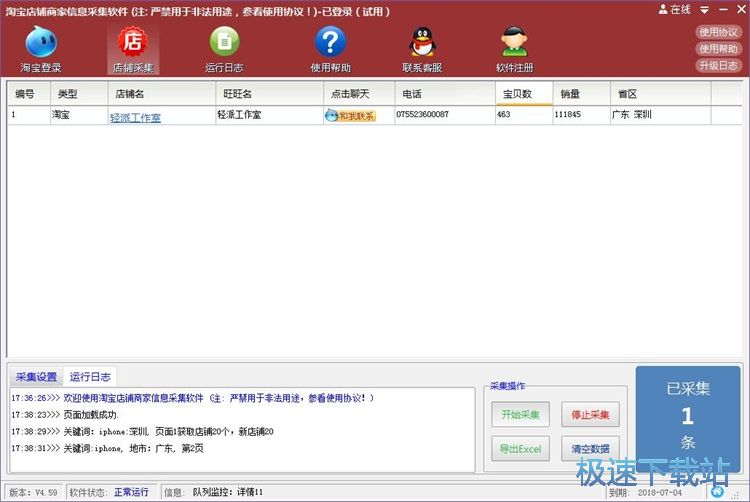This screenshot has height=502, width=750.
Task: Sort by the 省区 column header
Action: (x=661, y=94)
